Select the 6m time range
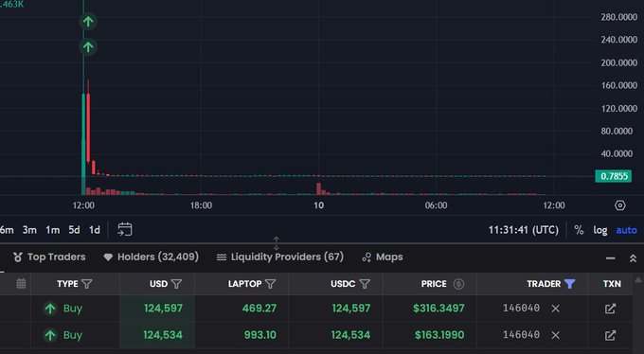Screen dimensions: 644x354 point(7,230)
